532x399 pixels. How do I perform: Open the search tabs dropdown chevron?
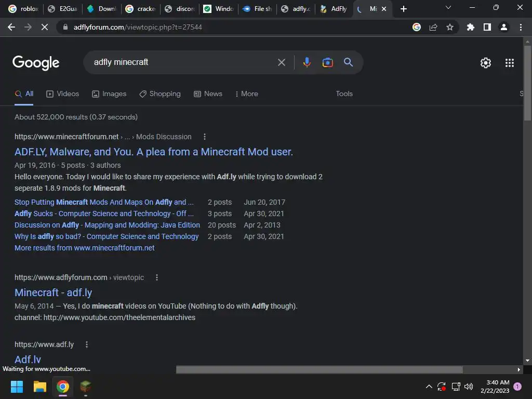[x=448, y=7]
